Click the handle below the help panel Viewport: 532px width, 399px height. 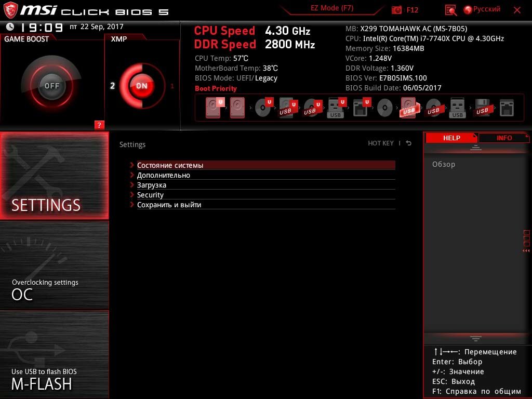click(x=476, y=338)
